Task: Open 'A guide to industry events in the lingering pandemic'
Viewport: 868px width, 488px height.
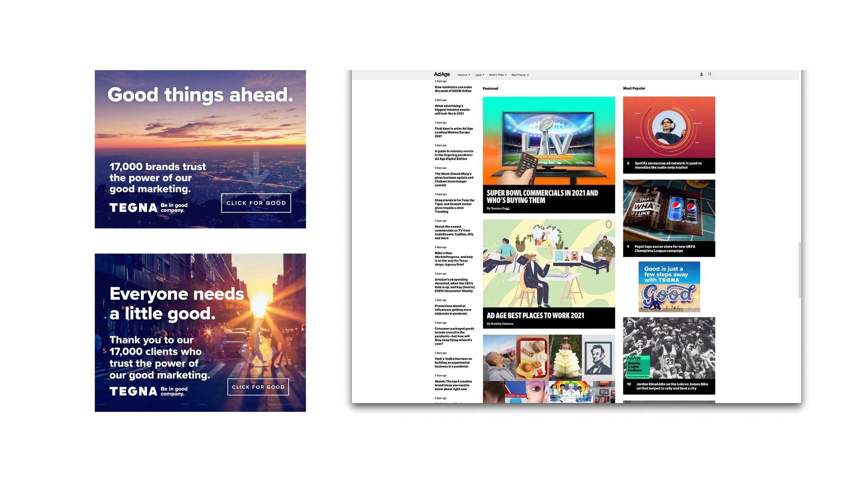Action: [454, 155]
